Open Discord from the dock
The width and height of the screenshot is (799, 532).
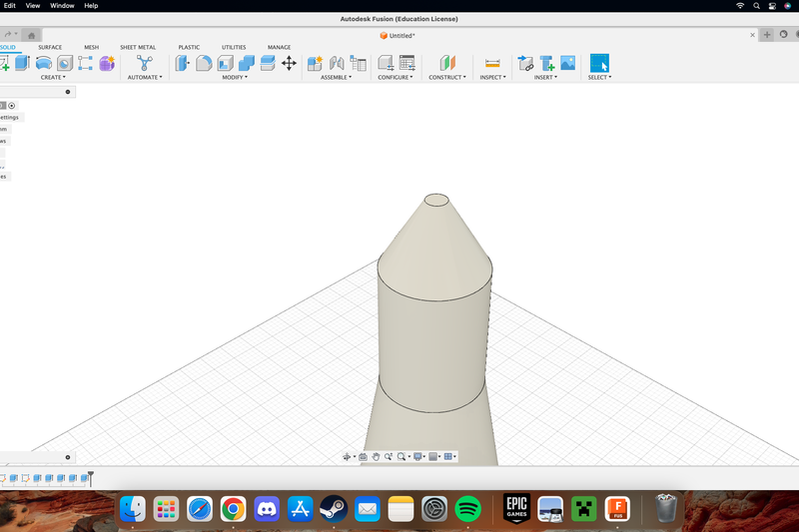267,509
